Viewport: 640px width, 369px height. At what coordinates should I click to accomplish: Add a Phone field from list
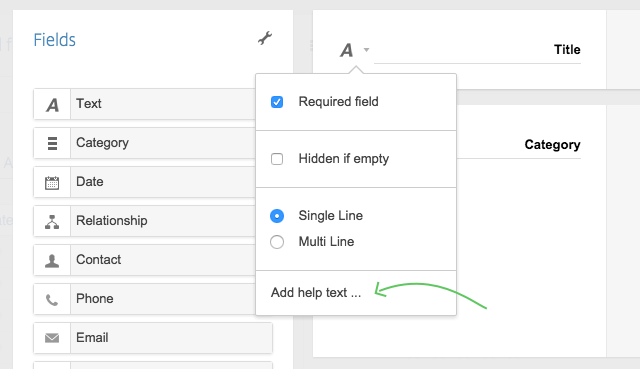tap(144, 299)
